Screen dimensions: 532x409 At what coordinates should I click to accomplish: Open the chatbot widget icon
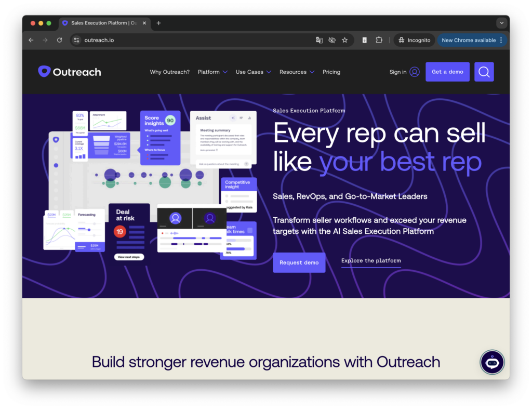[x=492, y=362]
